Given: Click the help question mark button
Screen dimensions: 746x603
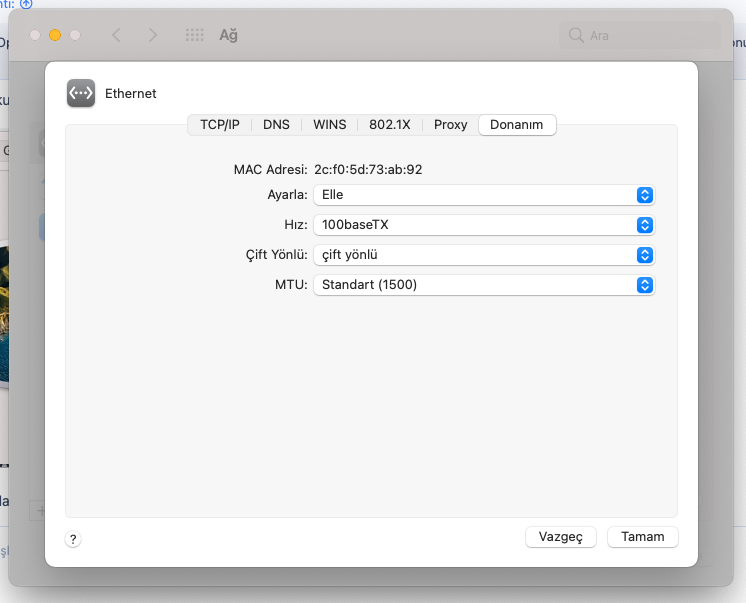Looking at the screenshot, I should [73, 539].
